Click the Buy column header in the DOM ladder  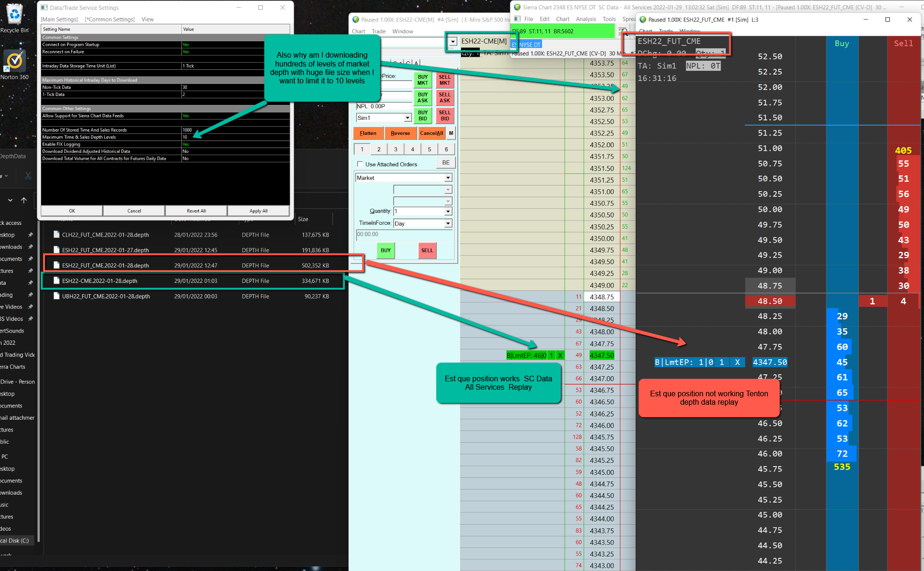point(842,44)
